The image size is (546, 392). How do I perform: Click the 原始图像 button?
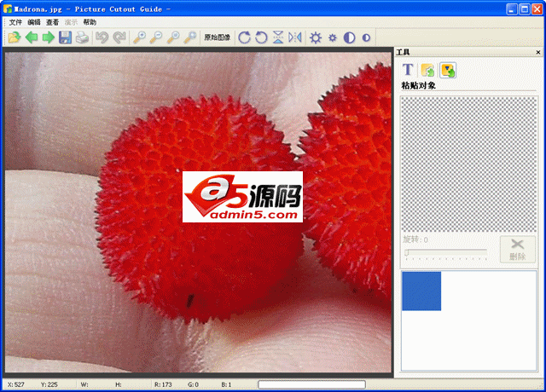pyautogui.click(x=217, y=37)
